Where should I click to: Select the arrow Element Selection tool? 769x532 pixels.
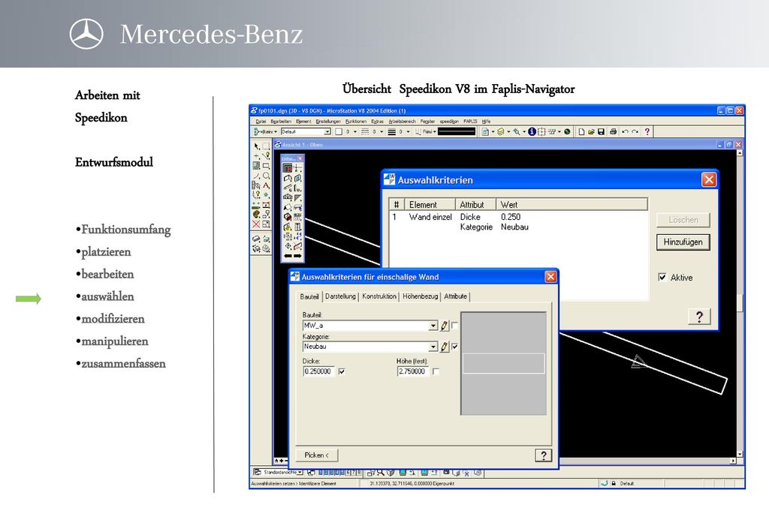256,146
